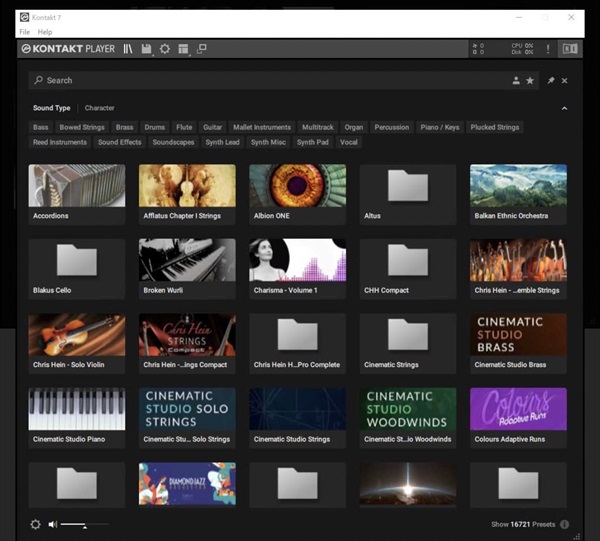Viewport: 600px width, 541px height.
Task: Open the library browser icon in header
Action: 128,49
